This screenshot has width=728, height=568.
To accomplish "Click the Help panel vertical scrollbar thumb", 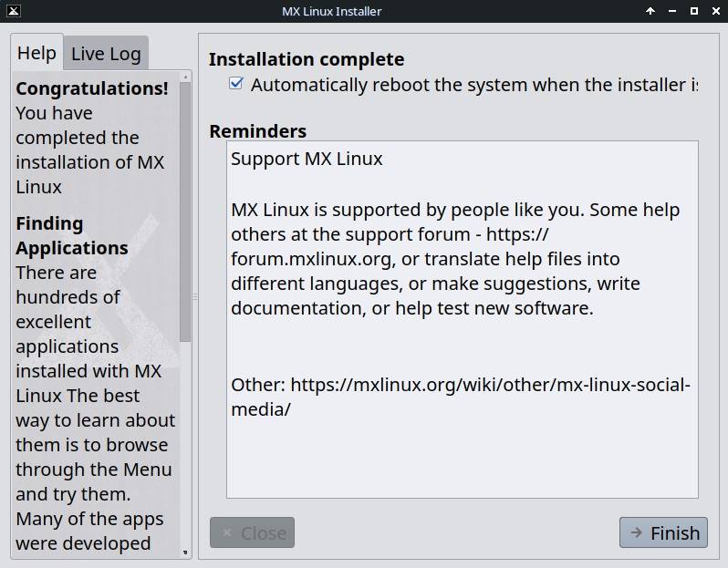I will click(185, 210).
